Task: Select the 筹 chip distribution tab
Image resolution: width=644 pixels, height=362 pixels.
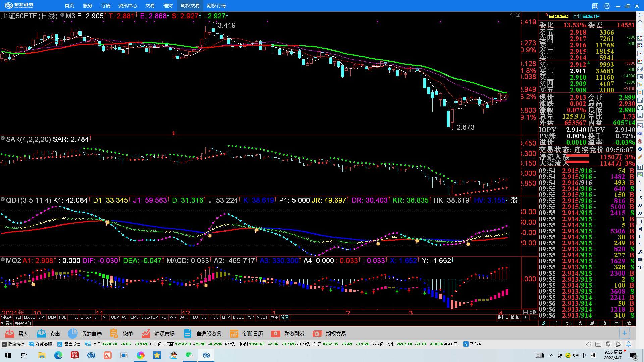Action: (629, 323)
